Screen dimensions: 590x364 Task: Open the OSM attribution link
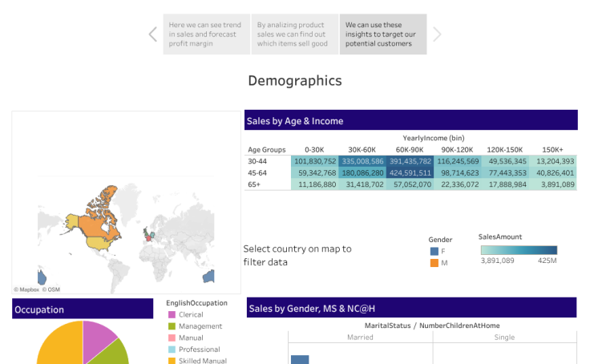pos(51,289)
